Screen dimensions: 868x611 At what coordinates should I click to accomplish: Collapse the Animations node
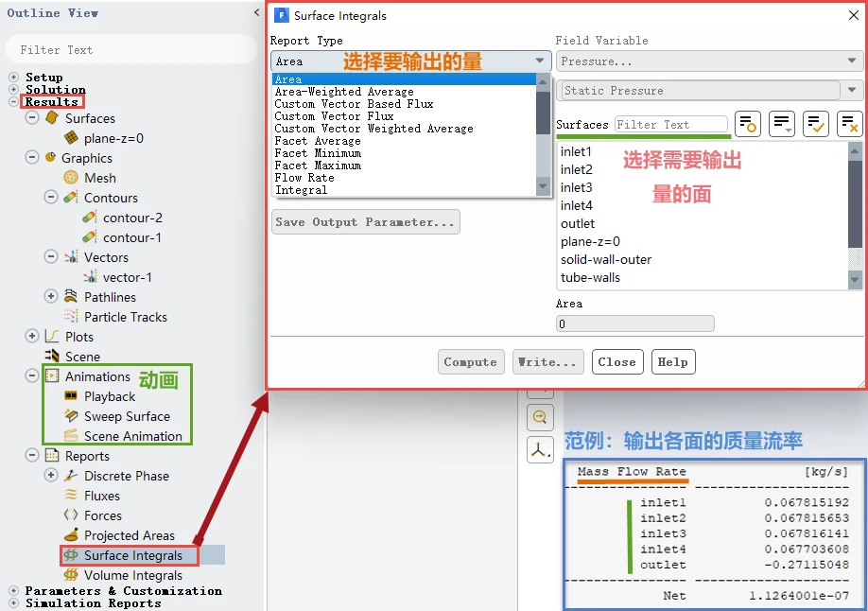point(32,375)
